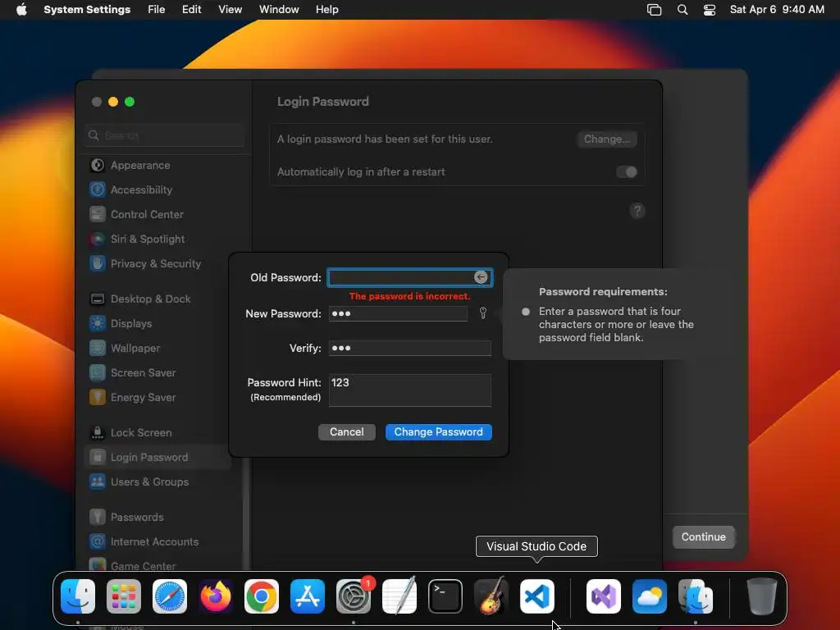This screenshot has width=840, height=630.
Task: Open the Help menu
Action: click(326, 10)
